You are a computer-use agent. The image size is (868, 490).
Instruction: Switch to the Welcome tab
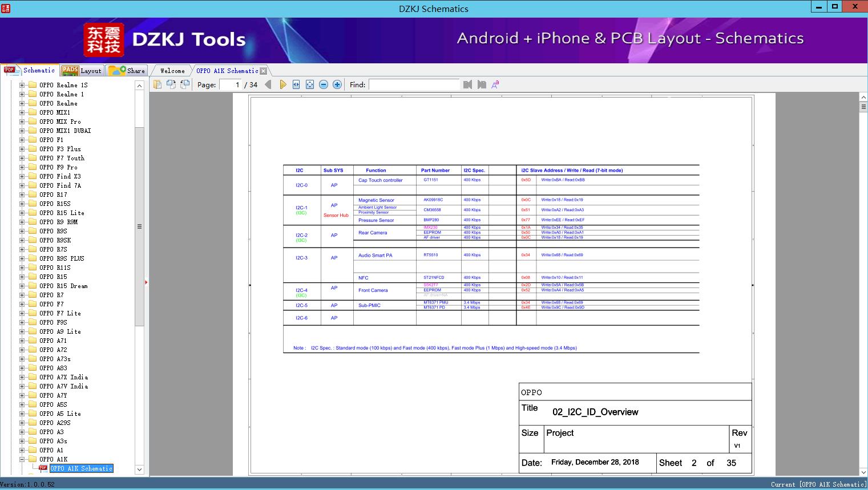point(172,71)
